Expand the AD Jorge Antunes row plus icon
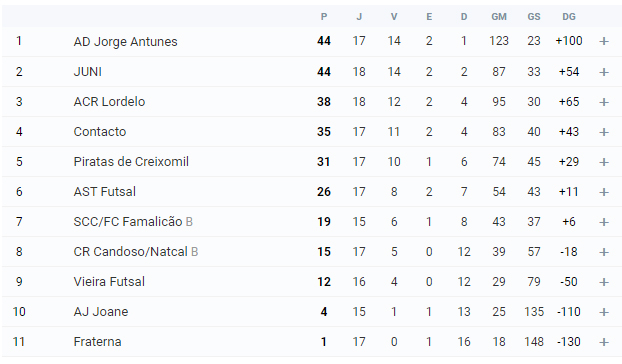Viewport: 622px width, 364px height. coord(604,41)
